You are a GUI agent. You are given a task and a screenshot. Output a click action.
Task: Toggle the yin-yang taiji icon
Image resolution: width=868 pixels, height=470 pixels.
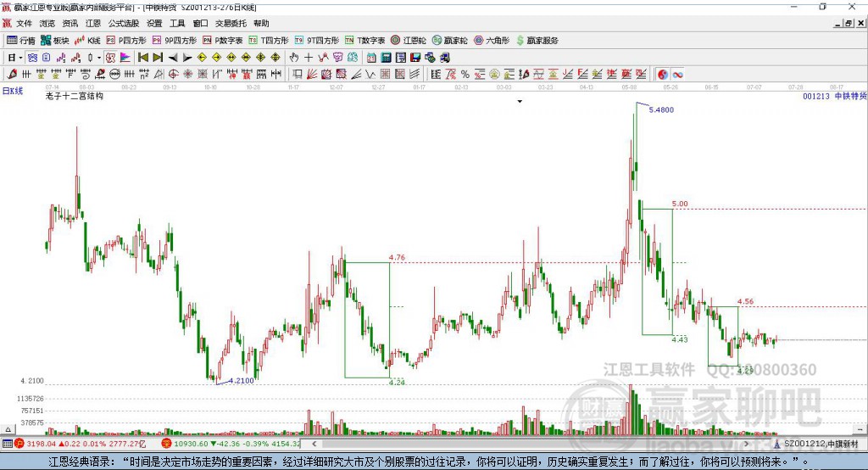pos(663,74)
